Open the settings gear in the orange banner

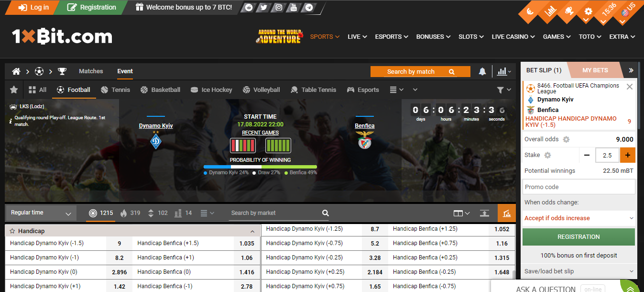(588, 11)
